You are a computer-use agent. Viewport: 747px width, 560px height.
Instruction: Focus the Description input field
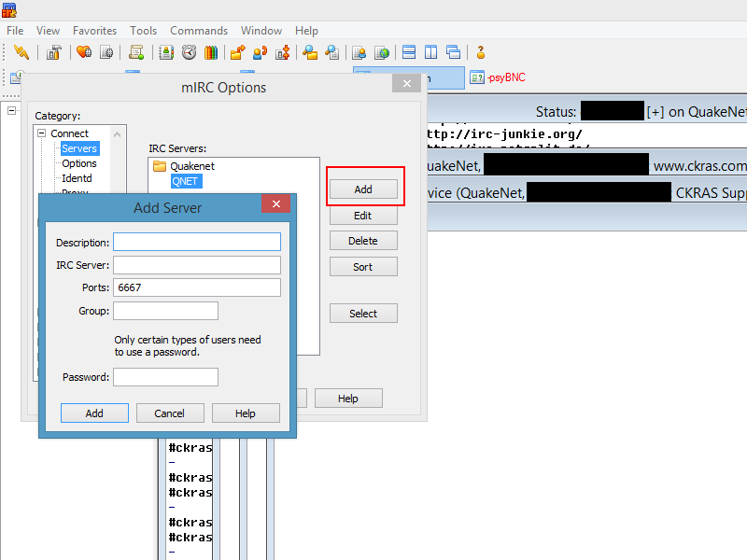tap(197, 242)
